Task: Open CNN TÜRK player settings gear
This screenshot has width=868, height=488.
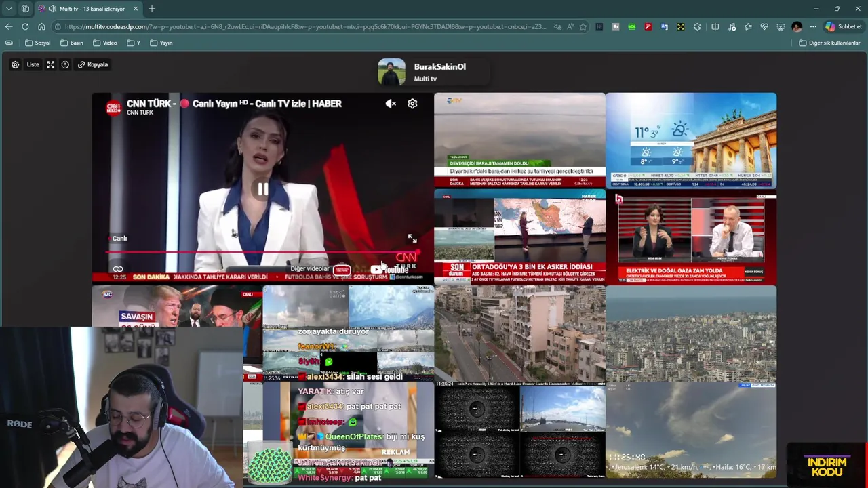Action: coord(412,104)
